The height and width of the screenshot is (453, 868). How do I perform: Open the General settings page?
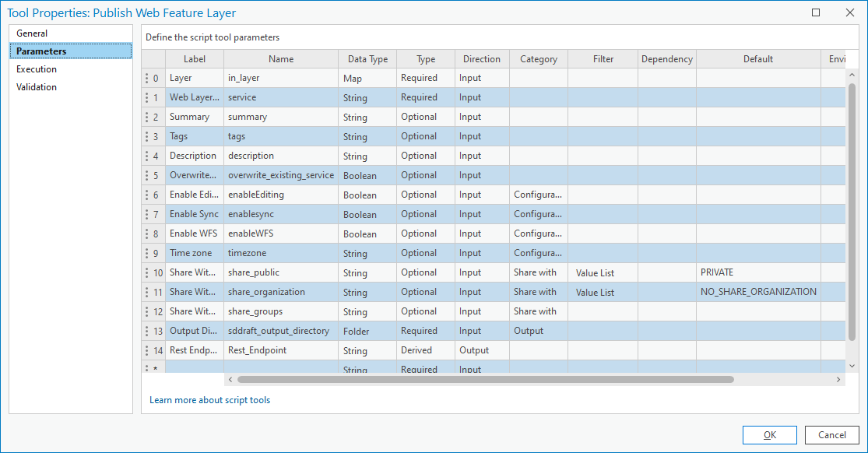click(x=32, y=33)
